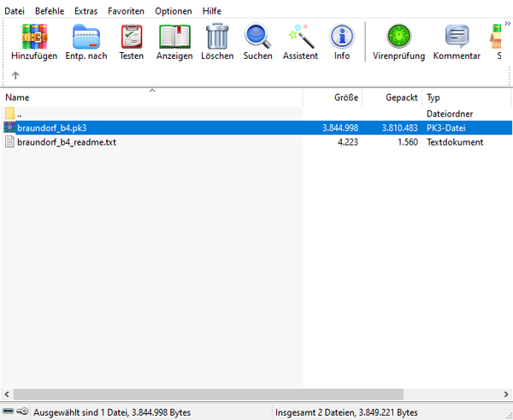Click the Entp. nach extract icon

tap(86, 36)
